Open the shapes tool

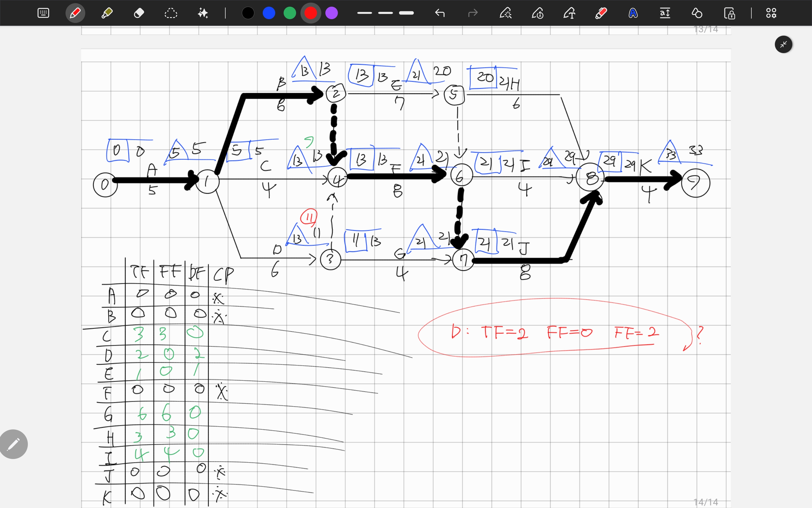pos(697,13)
